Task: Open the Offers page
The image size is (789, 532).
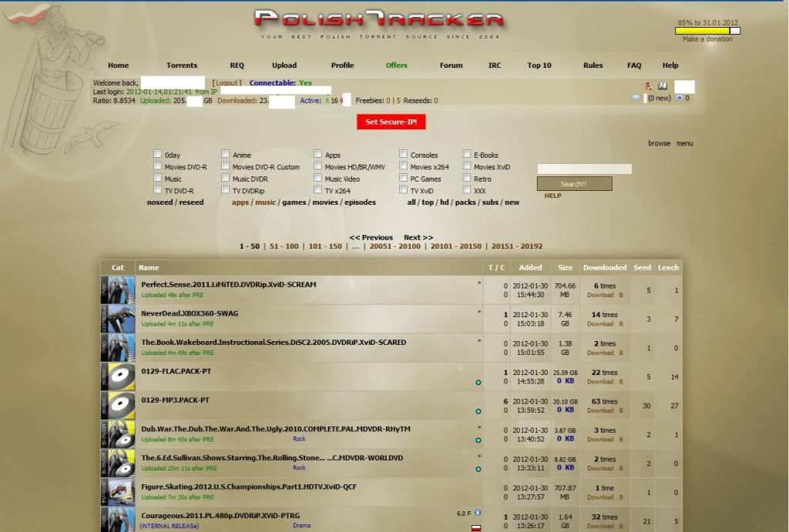Action: pyautogui.click(x=397, y=65)
